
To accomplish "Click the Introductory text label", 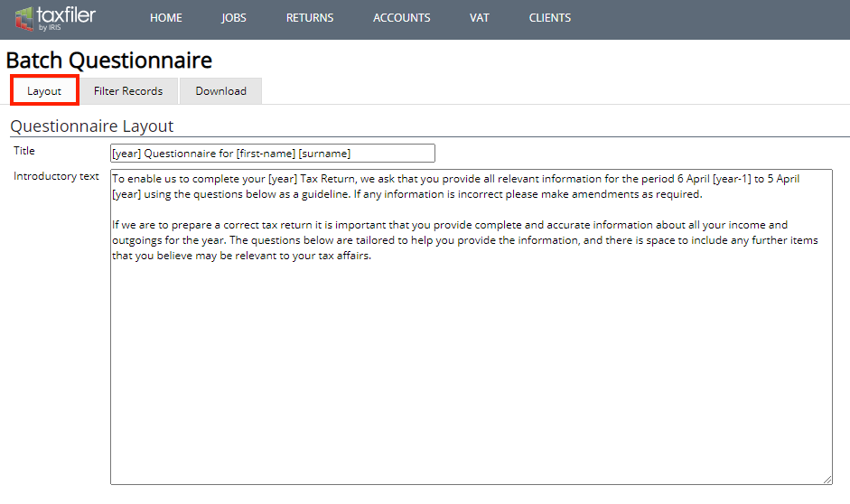I will pyautogui.click(x=56, y=176).
